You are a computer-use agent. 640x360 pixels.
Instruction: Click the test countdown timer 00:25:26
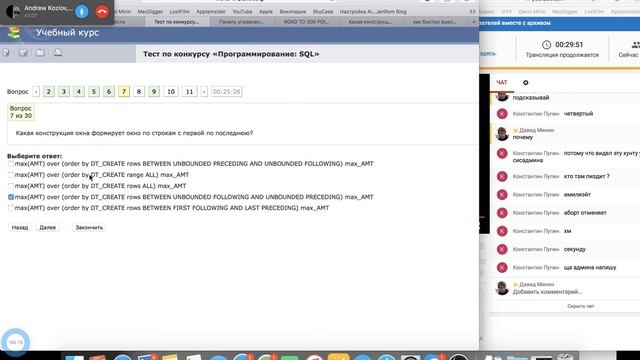click(227, 92)
